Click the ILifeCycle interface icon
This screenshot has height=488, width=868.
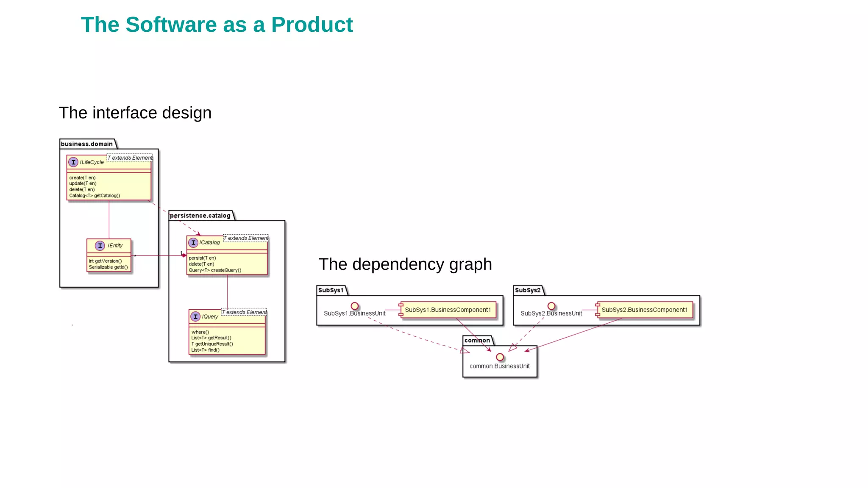coord(73,162)
